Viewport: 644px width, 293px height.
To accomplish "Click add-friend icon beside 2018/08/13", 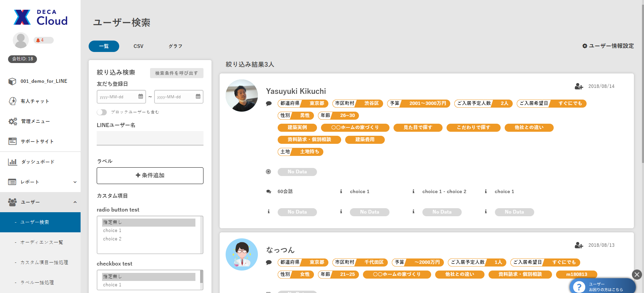I will pos(579,245).
